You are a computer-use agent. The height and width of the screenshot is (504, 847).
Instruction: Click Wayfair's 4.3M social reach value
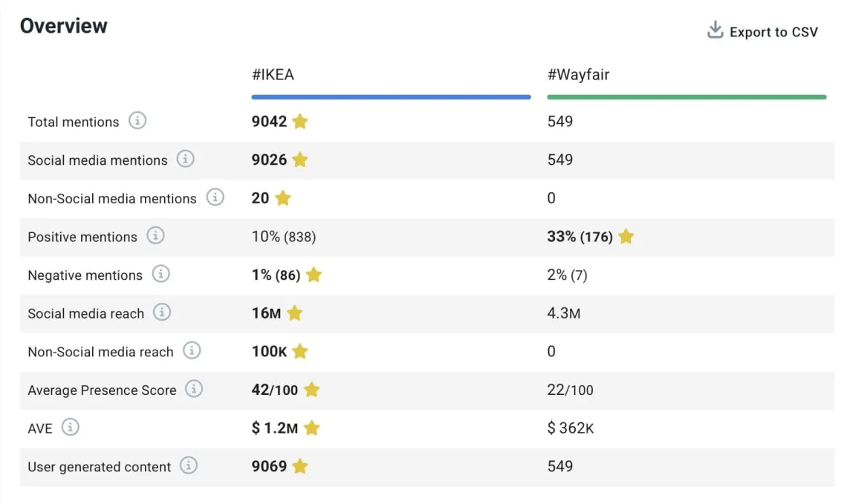[564, 313]
